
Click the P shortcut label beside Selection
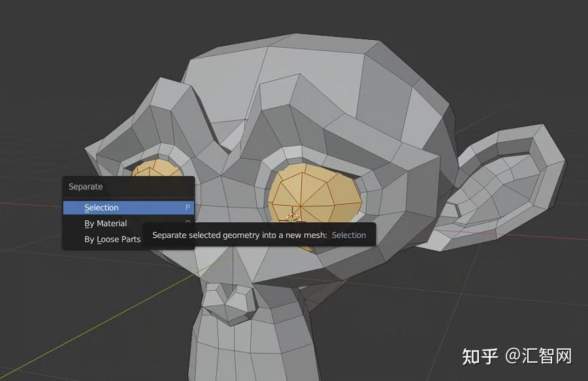pos(187,207)
